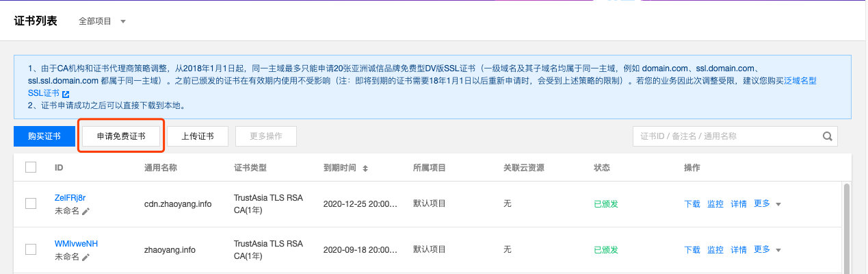Screen dimensions: 868x274
Task: Check the WMlvweNH row checkbox
Action: point(31,249)
